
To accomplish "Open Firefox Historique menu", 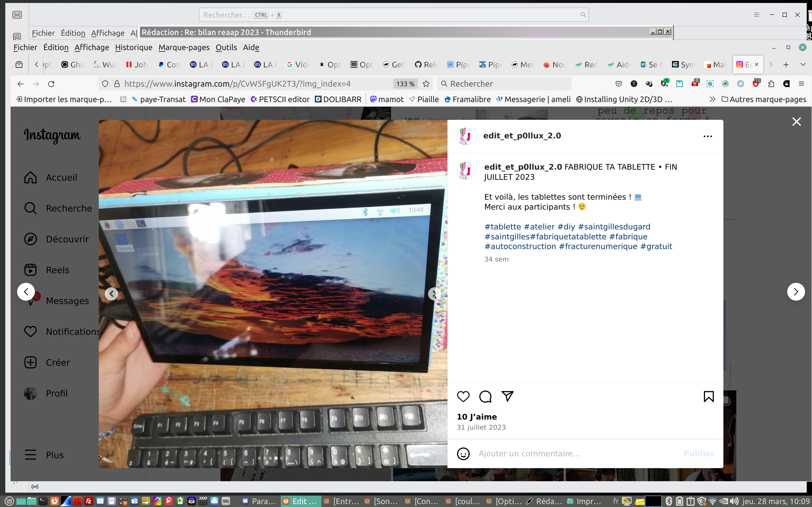I will (134, 47).
